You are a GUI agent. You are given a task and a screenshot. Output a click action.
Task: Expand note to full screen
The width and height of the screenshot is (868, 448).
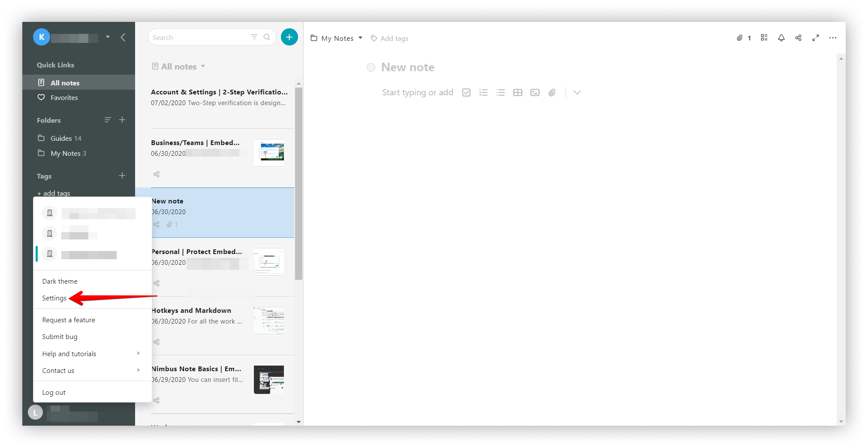(x=816, y=38)
